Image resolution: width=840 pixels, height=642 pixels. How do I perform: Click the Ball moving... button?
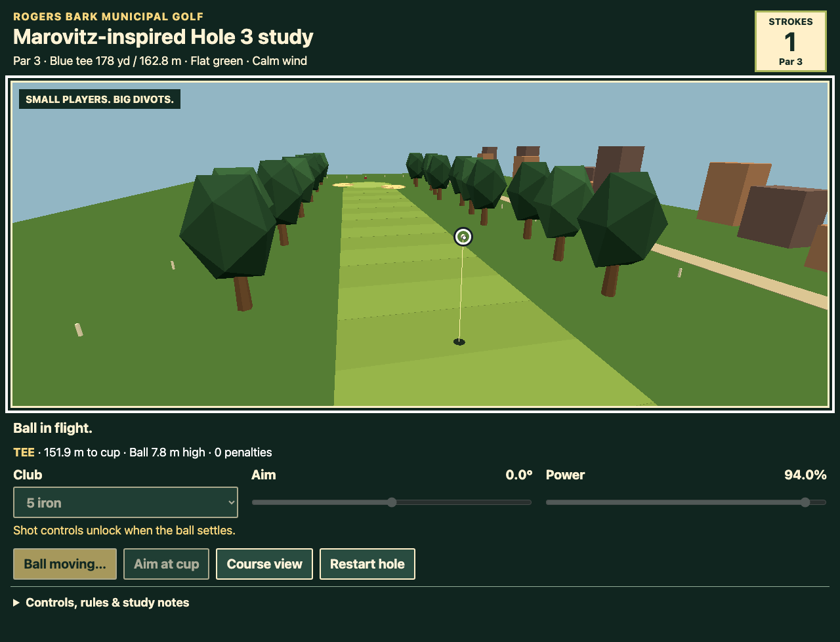click(x=65, y=564)
